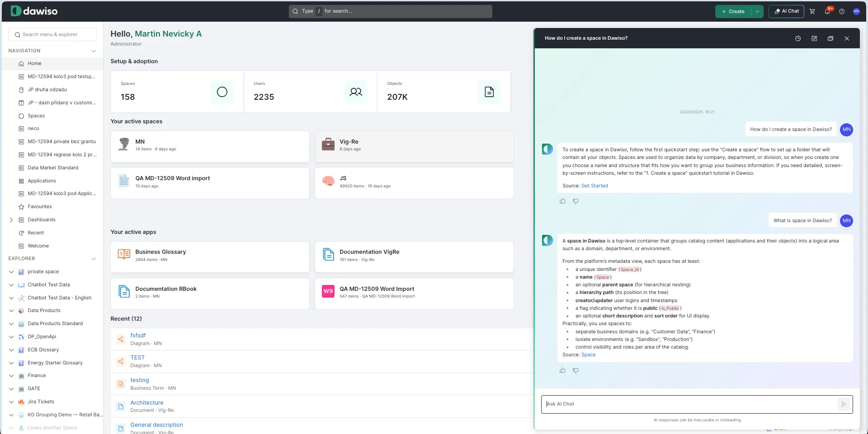
Task: Pop out AI chat panel window icon
Action: [830, 38]
